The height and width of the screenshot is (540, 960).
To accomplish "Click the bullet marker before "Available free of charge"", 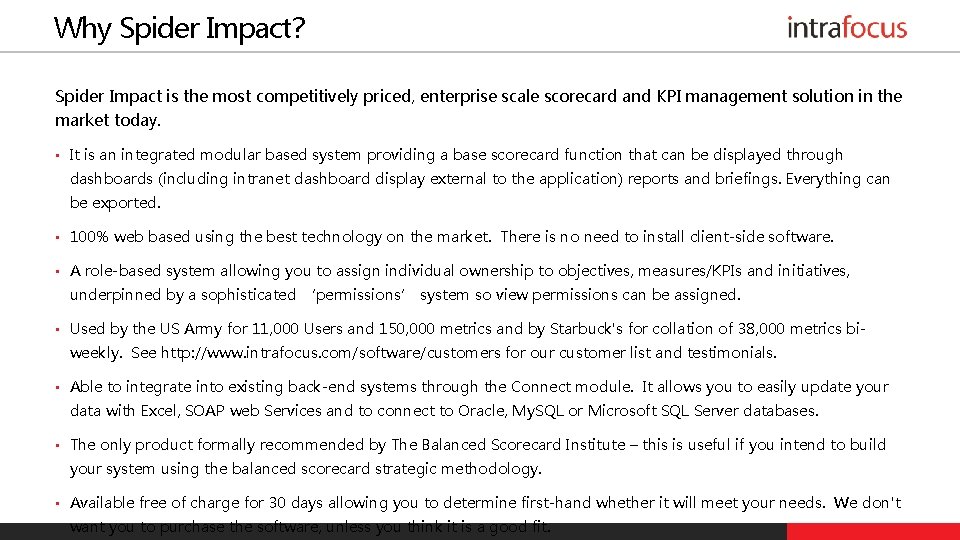I will click(x=59, y=503).
